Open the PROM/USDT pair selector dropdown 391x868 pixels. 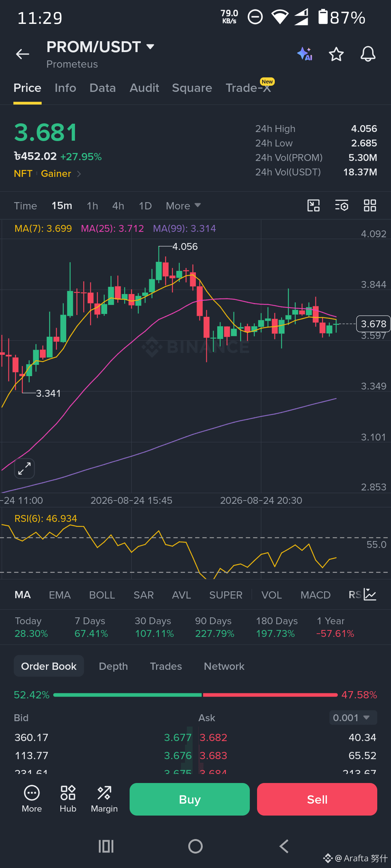point(101,47)
